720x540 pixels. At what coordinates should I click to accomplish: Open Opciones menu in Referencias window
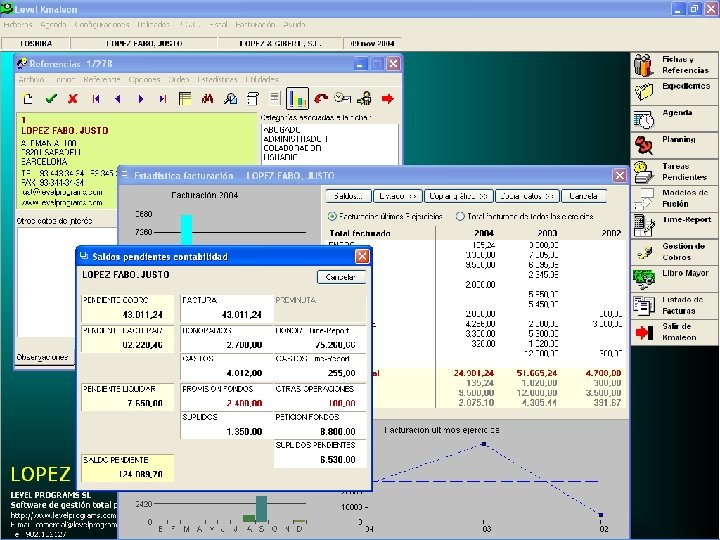point(144,80)
